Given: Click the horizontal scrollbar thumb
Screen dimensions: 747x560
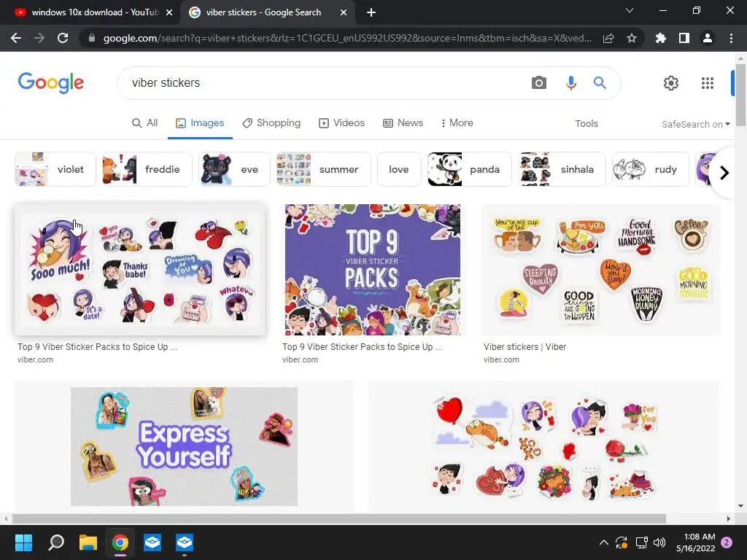Looking at the screenshot, I should tap(338, 518).
